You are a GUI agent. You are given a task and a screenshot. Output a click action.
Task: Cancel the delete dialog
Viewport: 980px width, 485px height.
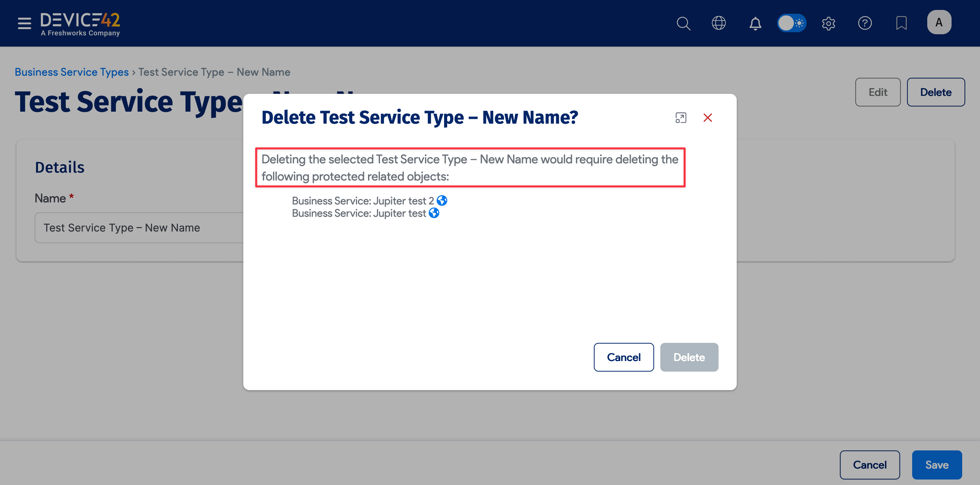click(624, 357)
